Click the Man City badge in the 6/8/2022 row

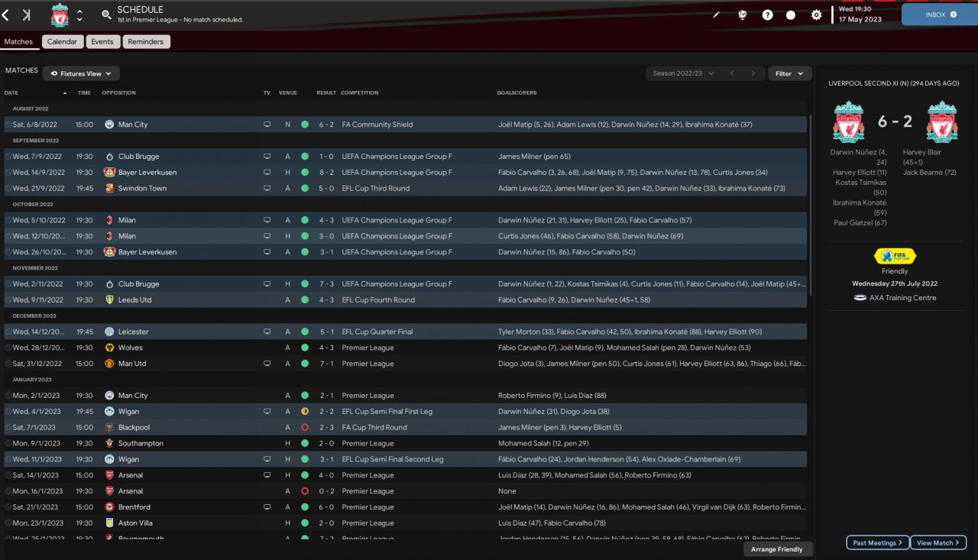[x=109, y=125]
